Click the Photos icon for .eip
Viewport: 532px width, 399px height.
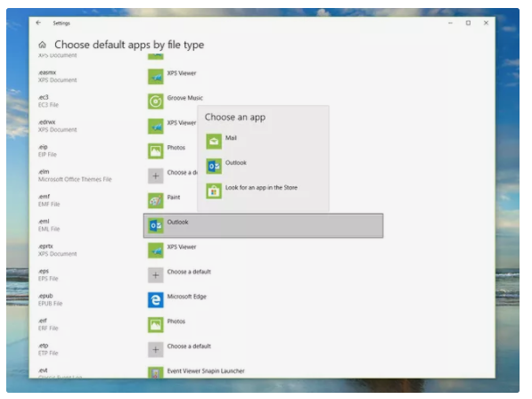156,151
